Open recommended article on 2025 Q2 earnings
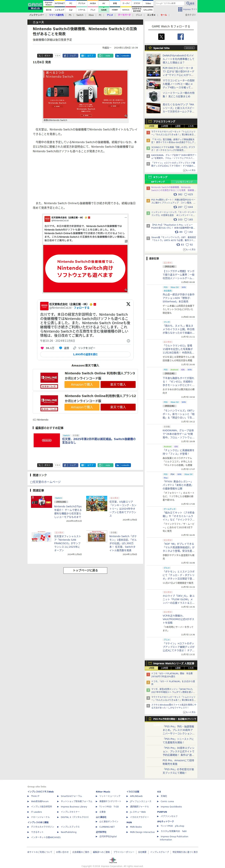 click(99, 441)
